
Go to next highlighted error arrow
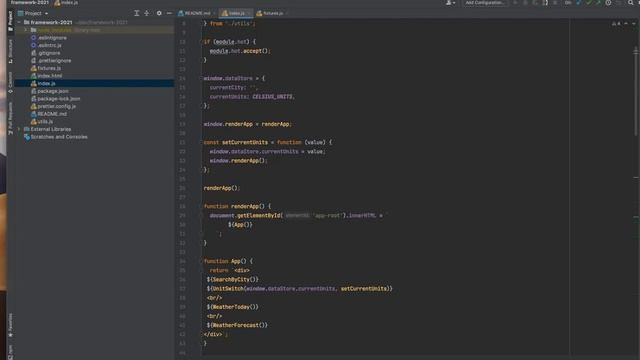[634, 24]
